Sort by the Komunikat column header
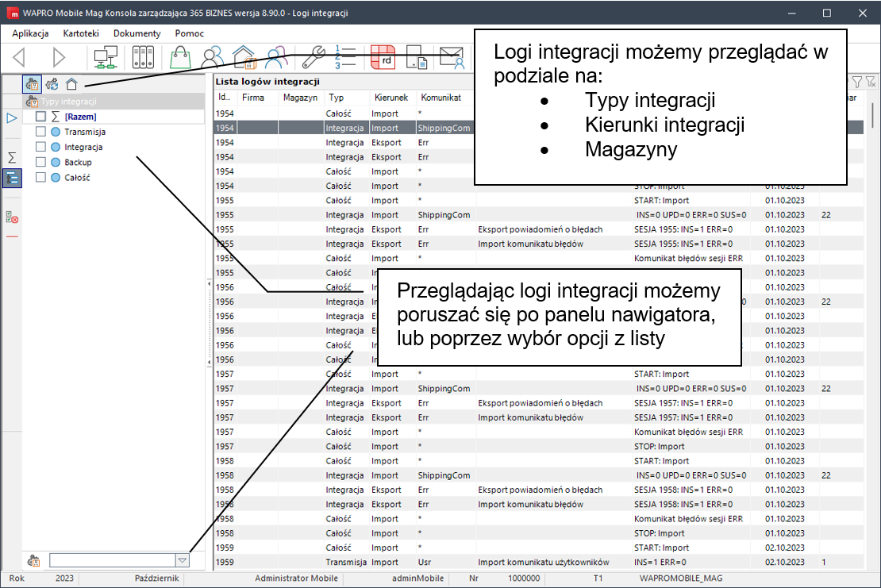The height and width of the screenshot is (588, 881). [x=441, y=98]
